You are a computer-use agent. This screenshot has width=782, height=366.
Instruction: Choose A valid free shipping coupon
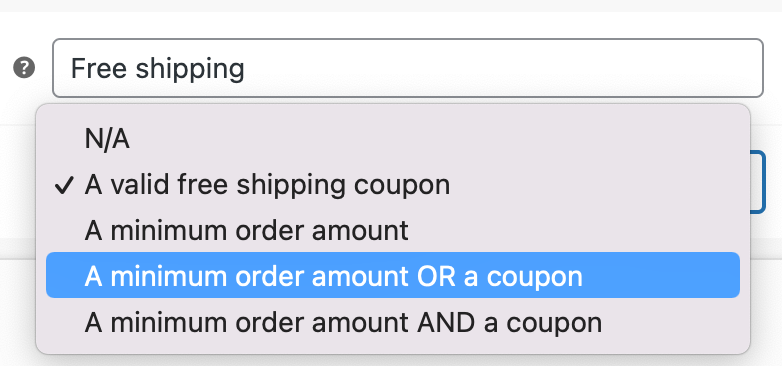[x=393, y=185]
